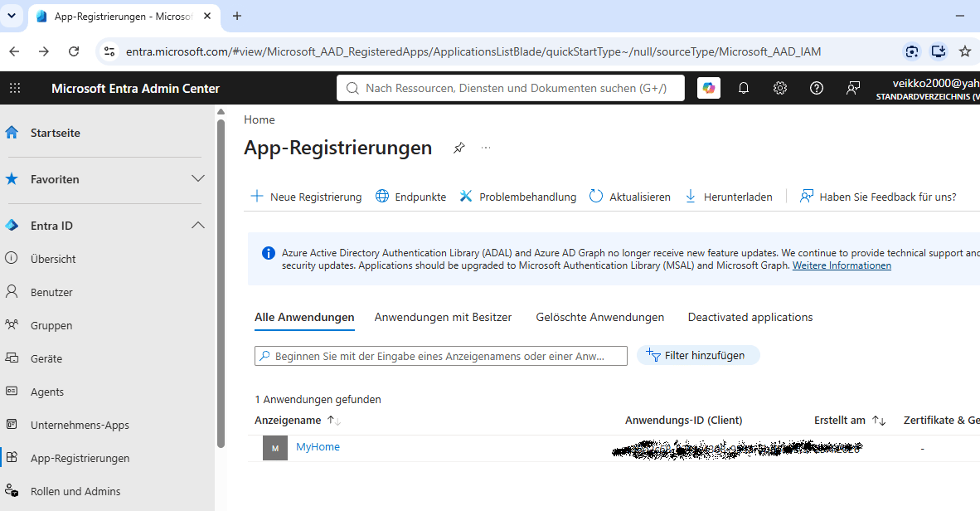Click the Filter hinzufügen button

coord(698,355)
